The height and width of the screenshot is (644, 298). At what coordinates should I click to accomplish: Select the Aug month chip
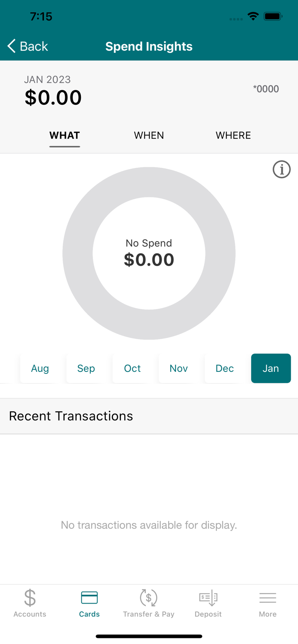tap(40, 368)
